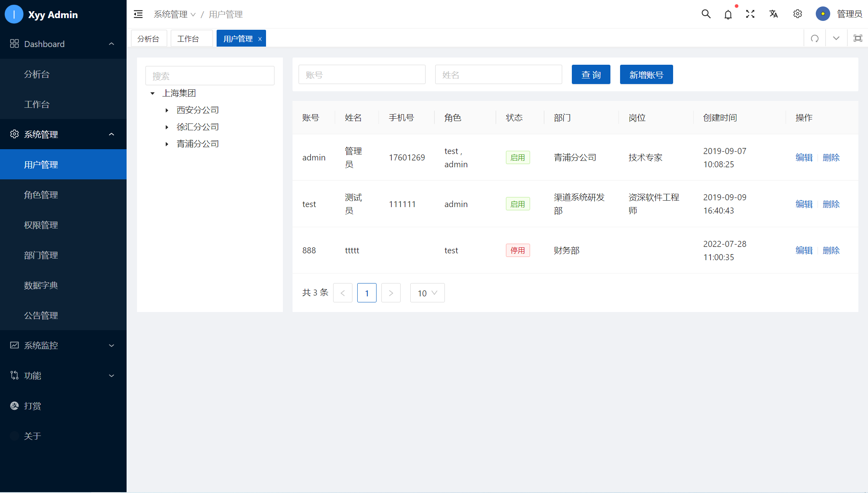The height and width of the screenshot is (493, 868).
Task: Open the page size 10 dropdown
Action: click(x=427, y=293)
